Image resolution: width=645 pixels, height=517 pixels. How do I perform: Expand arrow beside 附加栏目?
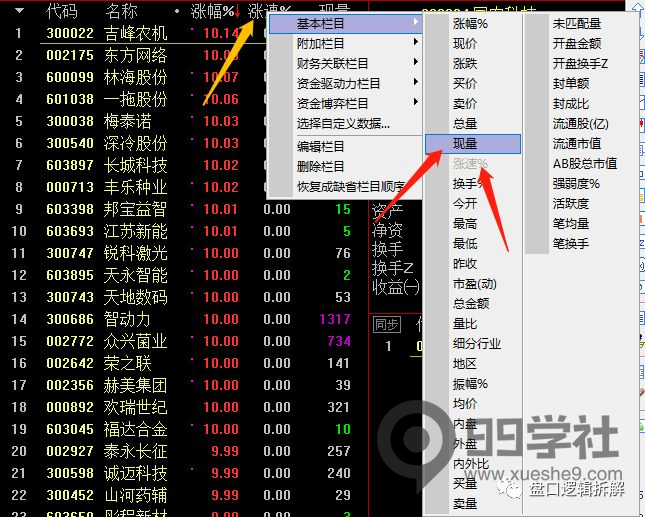[x=415, y=42]
